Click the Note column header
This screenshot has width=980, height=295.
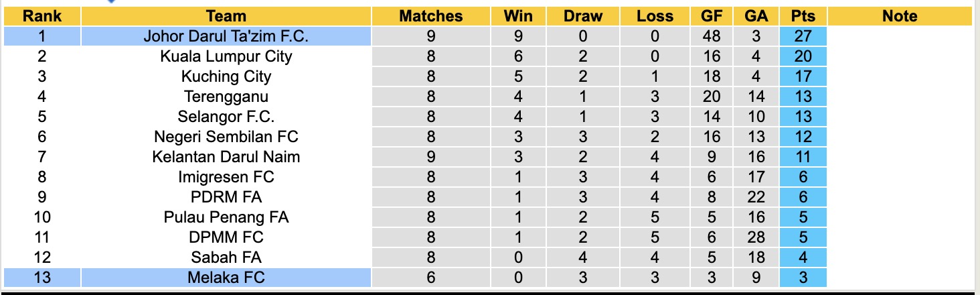coord(899,16)
